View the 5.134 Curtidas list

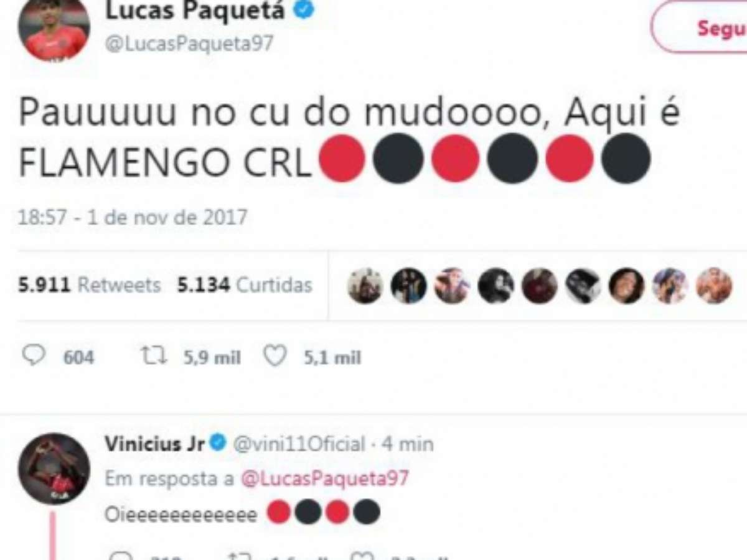pyautogui.click(x=245, y=286)
